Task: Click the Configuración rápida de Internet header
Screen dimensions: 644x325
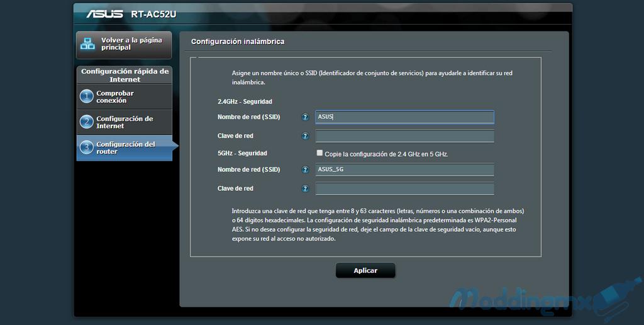Action: click(125, 76)
